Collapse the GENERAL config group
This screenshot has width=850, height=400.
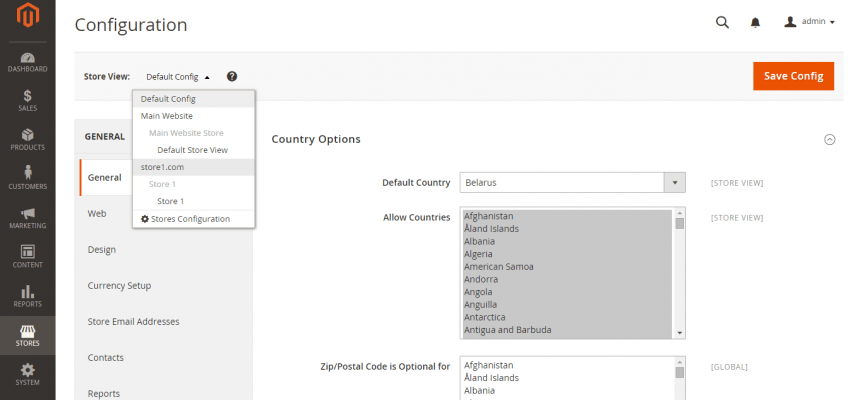click(105, 137)
